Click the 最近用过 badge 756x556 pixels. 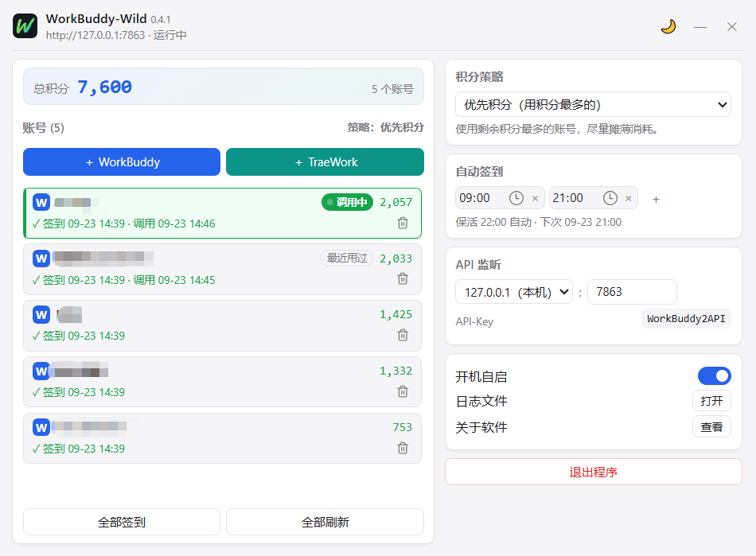[x=347, y=259]
